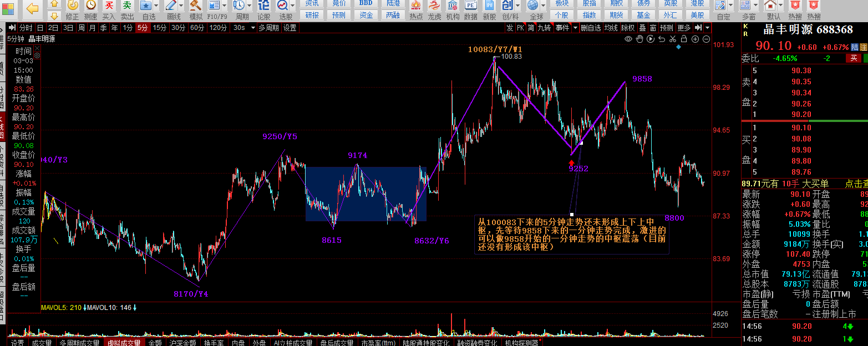Open the 创/科 board icon
The image size is (868, 346).
tap(507, 6)
